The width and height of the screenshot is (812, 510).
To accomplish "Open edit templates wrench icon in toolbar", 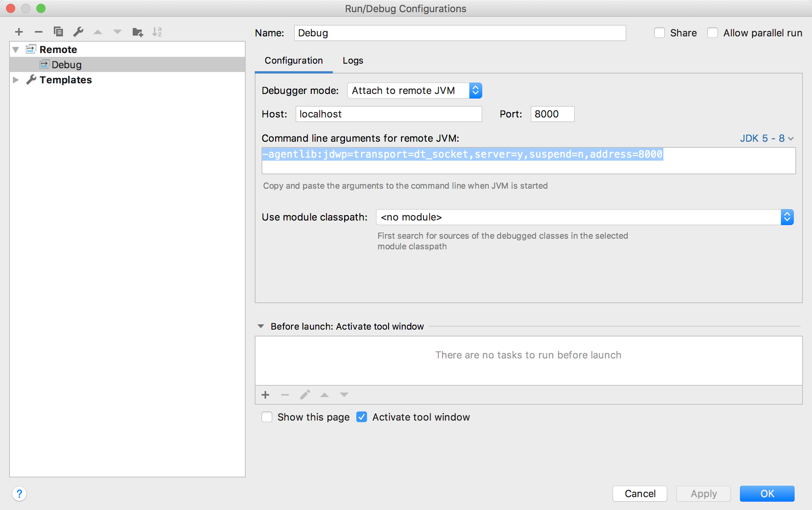I will click(78, 32).
